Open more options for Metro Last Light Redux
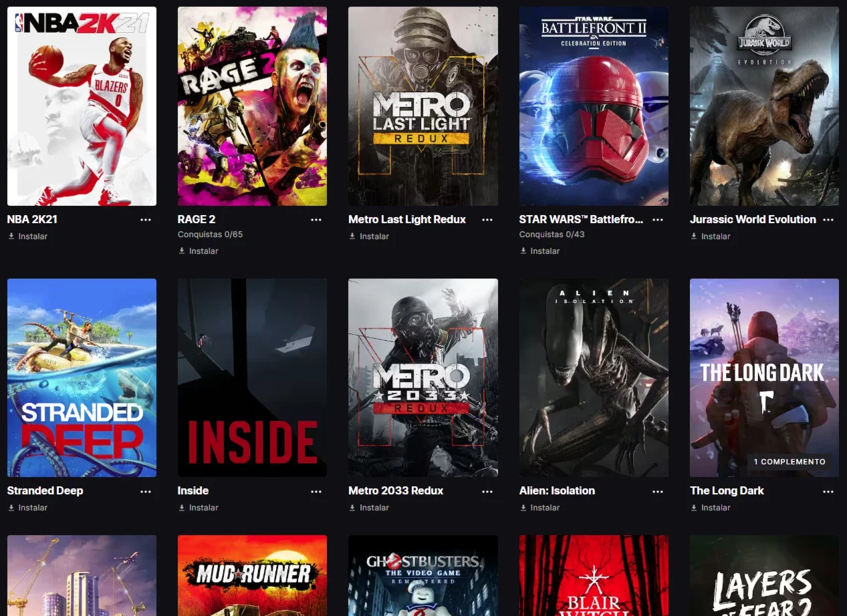 click(487, 220)
